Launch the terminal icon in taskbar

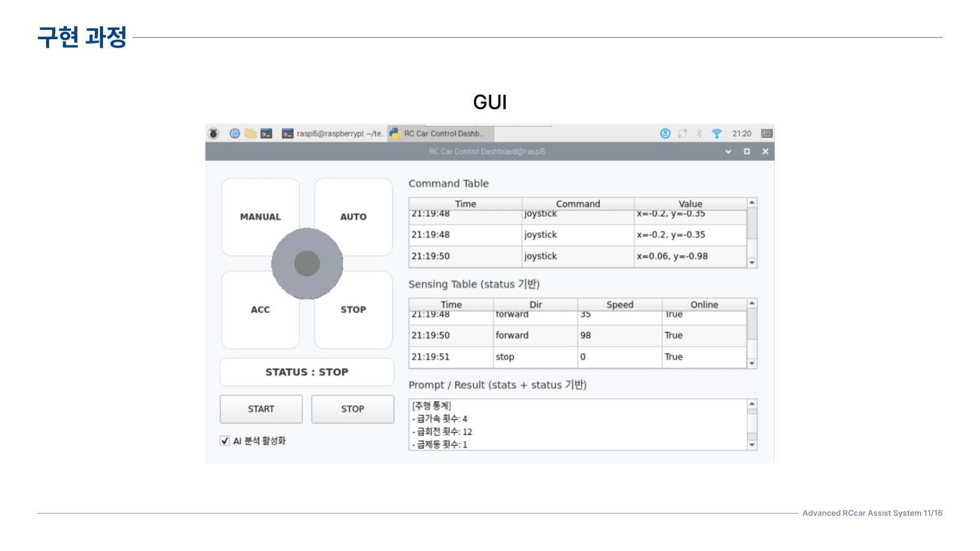(x=266, y=133)
